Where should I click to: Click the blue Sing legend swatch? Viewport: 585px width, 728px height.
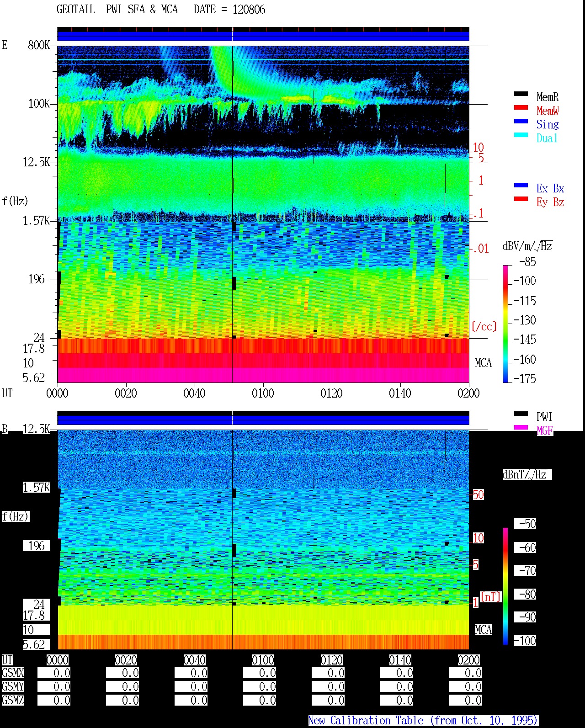pos(521,121)
